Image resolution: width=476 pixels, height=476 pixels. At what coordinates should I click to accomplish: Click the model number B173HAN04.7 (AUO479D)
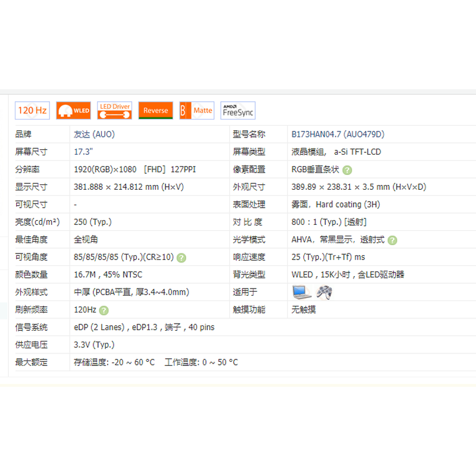pyautogui.click(x=337, y=134)
